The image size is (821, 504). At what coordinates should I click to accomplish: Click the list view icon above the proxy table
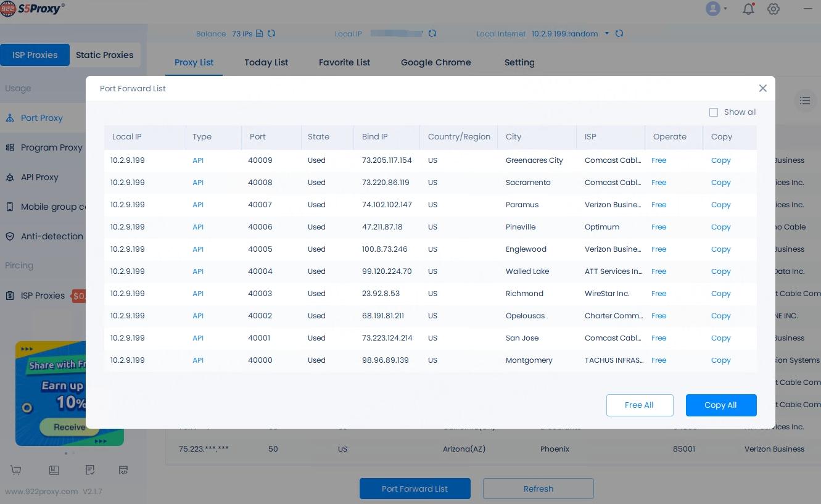coord(805,101)
